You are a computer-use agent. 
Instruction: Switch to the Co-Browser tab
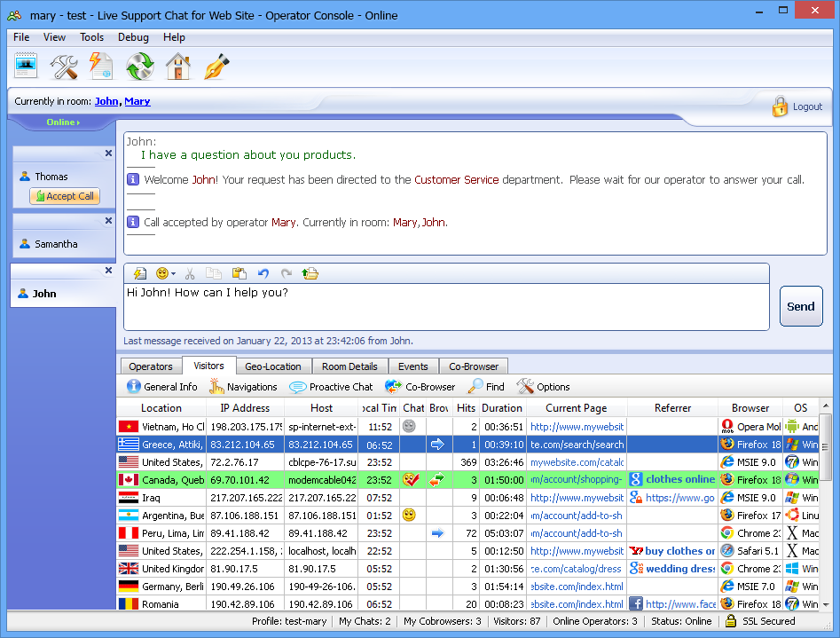(x=474, y=366)
